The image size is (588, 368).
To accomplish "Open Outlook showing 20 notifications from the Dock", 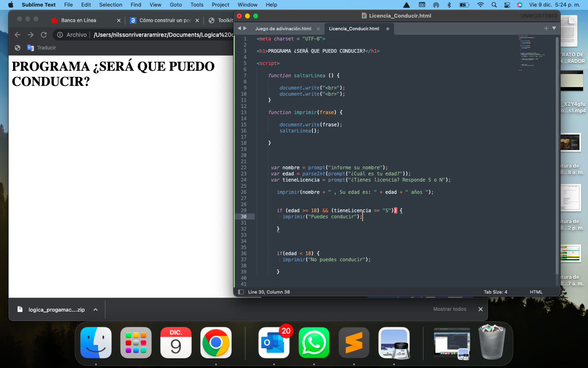I will pyautogui.click(x=274, y=343).
